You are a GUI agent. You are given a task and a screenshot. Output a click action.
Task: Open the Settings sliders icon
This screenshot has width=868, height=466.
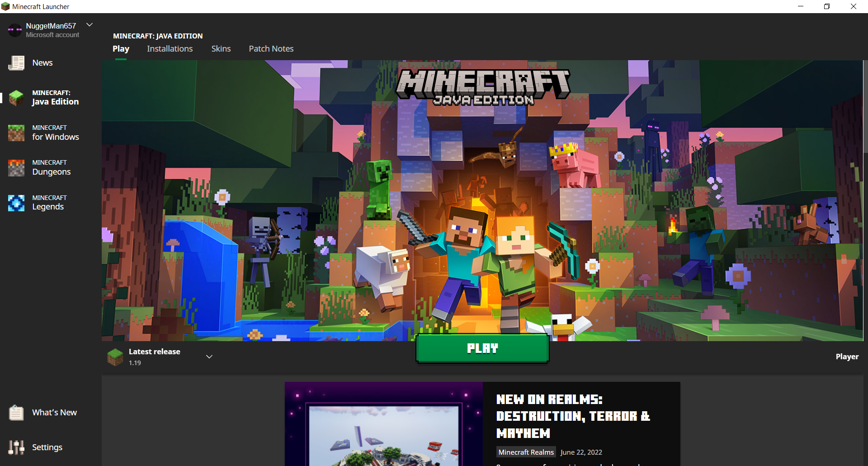[16, 447]
